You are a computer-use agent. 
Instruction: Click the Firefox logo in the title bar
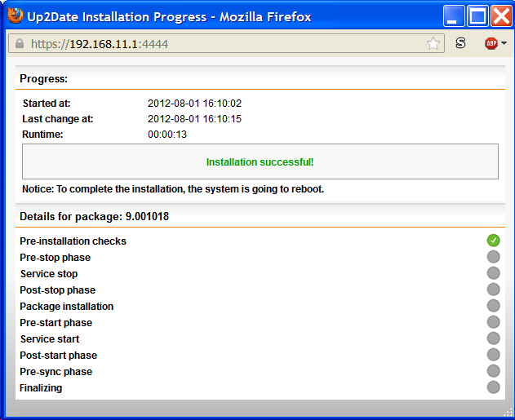(x=16, y=15)
